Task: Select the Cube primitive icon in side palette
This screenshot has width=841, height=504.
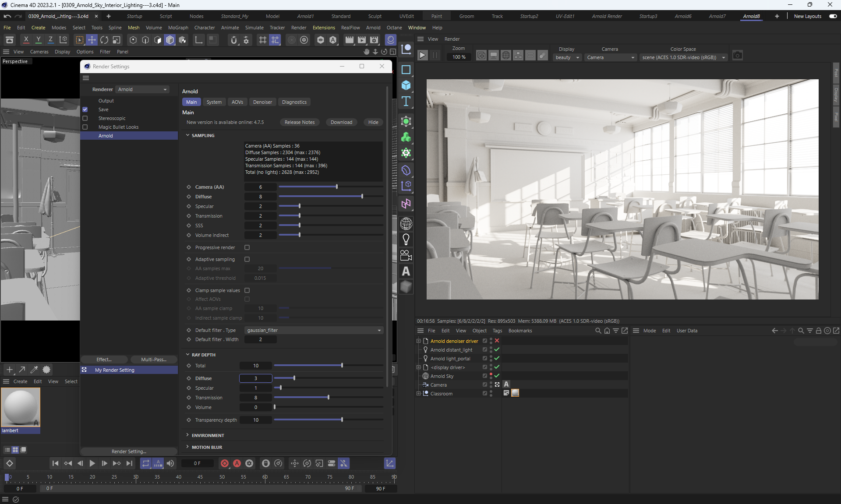Action: click(x=406, y=85)
